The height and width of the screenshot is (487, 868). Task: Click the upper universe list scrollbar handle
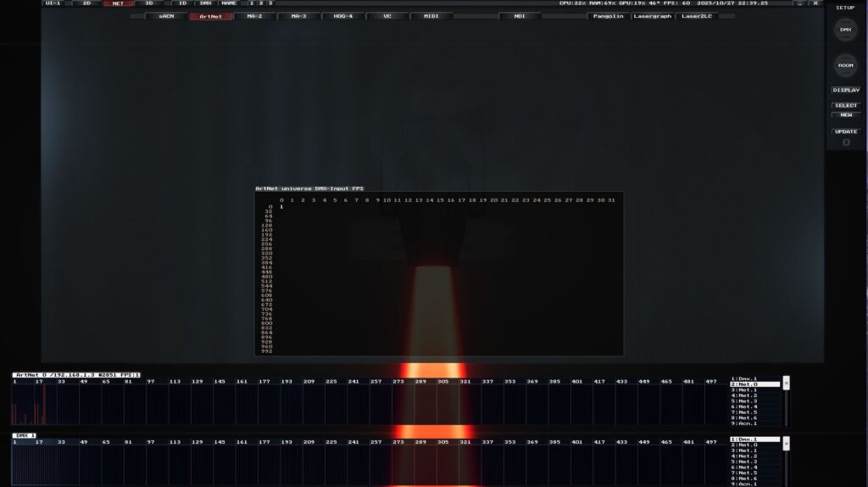[786, 383]
